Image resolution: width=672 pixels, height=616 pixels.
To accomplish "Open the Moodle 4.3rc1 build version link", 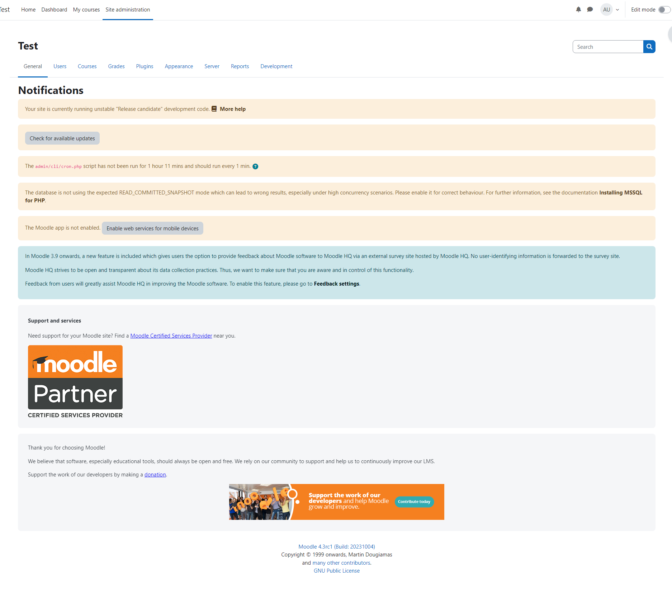I will coord(337,547).
